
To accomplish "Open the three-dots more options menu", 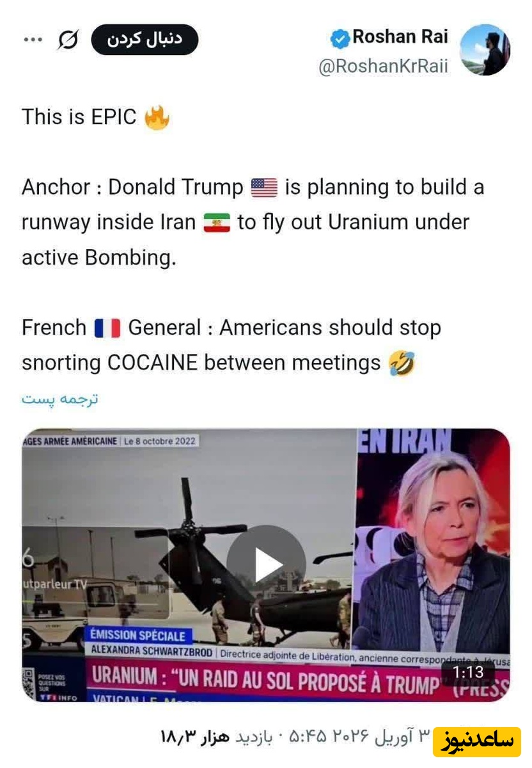I will [33, 39].
